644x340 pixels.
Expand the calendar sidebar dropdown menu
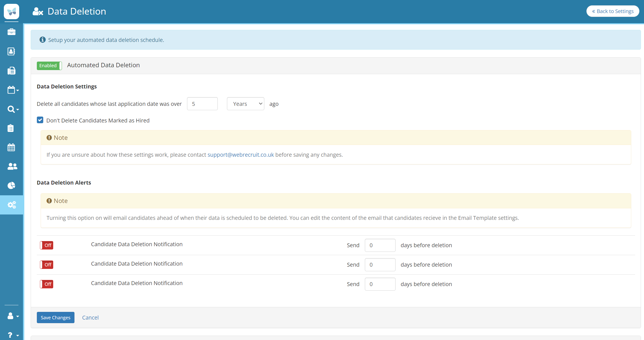13,90
